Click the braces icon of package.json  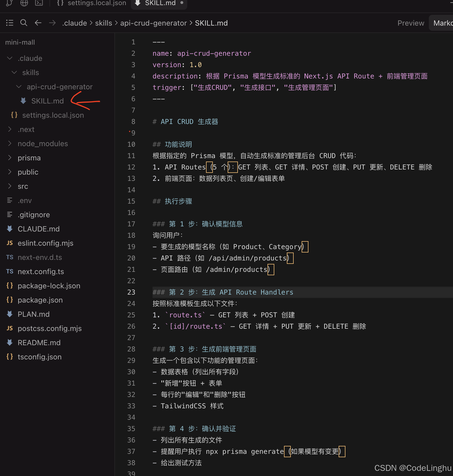coord(10,300)
